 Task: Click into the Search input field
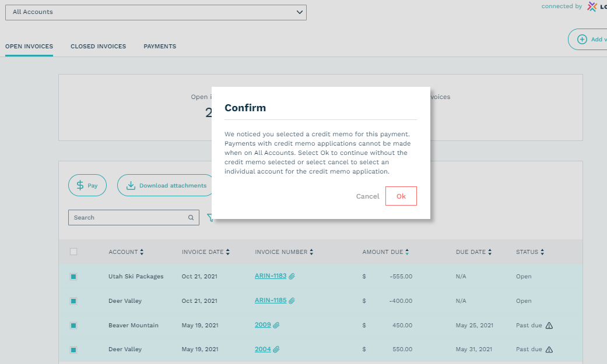pos(128,218)
